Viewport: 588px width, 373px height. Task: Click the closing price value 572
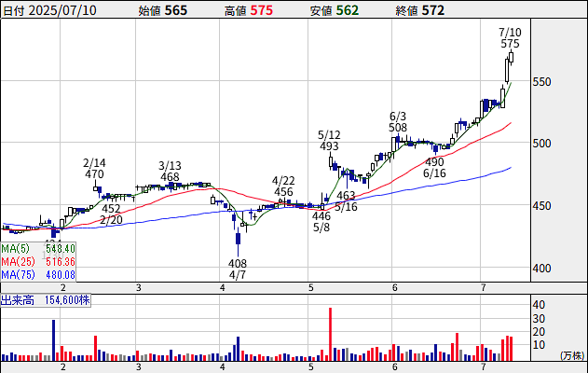tap(433, 10)
